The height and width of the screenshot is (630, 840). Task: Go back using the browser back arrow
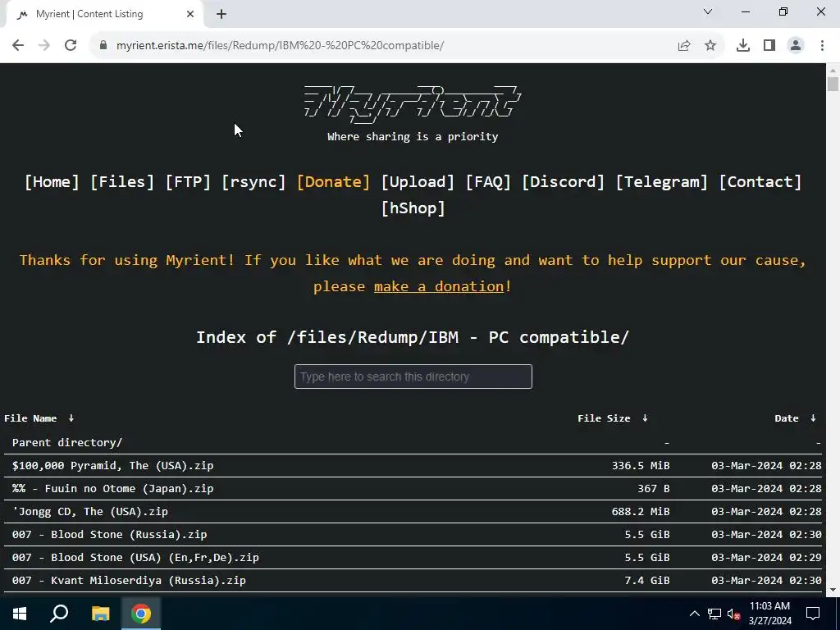18,46
